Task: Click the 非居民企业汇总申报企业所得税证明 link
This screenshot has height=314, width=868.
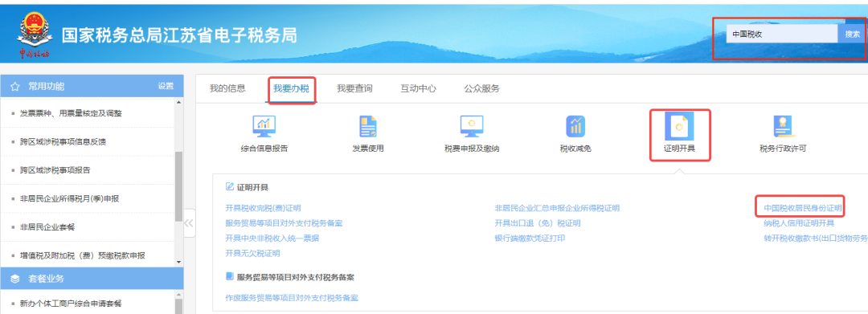Action: (x=557, y=209)
